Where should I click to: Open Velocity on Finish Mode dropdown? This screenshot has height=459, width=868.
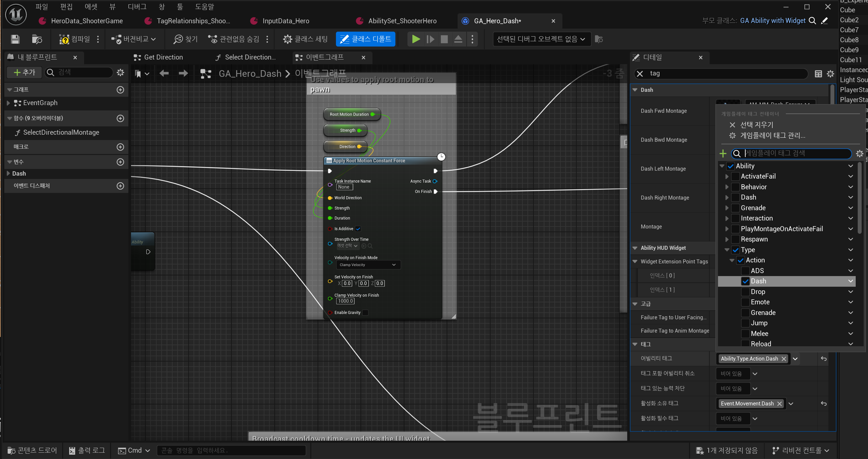(368, 265)
